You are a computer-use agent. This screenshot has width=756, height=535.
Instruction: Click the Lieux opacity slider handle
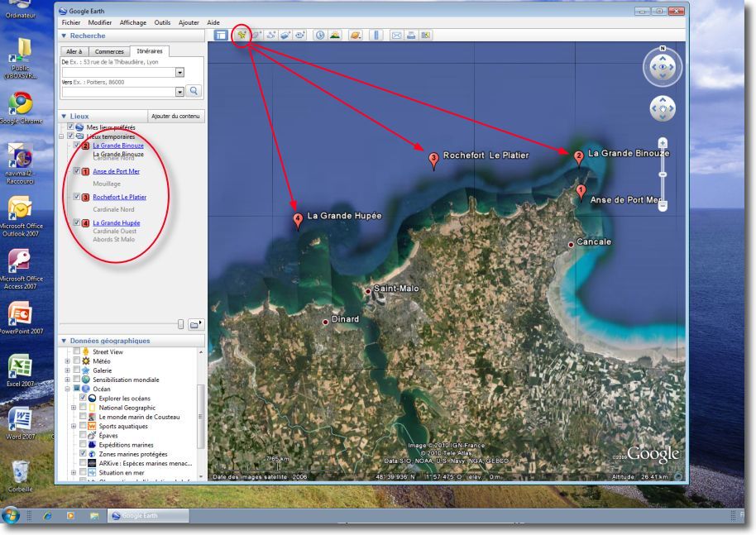(180, 324)
